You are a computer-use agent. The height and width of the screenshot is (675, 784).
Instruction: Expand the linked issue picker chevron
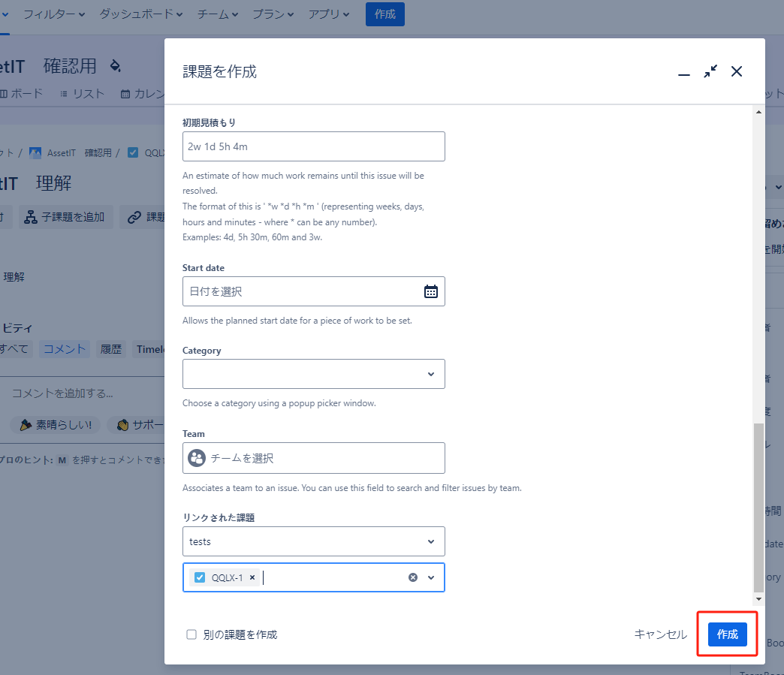tap(431, 577)
